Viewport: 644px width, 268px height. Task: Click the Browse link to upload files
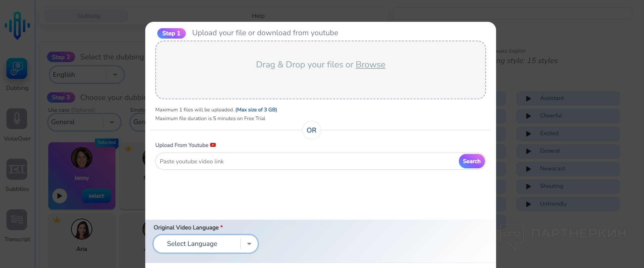[x=370, y=65]
